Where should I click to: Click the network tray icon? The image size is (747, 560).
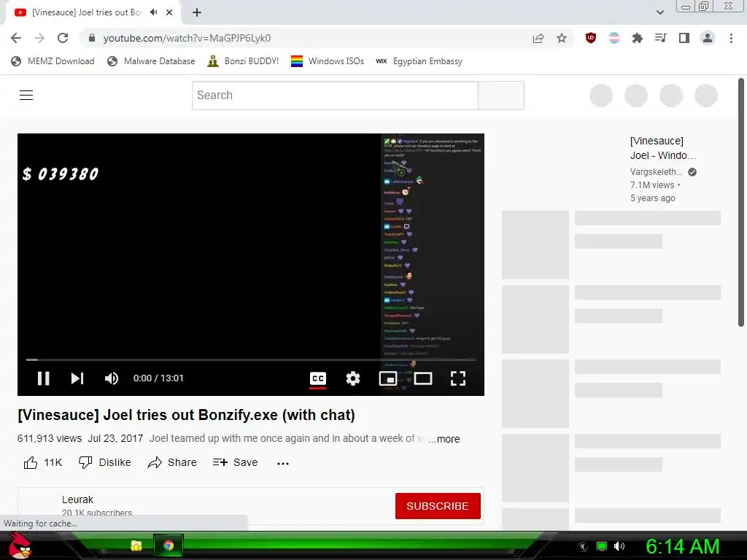(x=602, y=546)
